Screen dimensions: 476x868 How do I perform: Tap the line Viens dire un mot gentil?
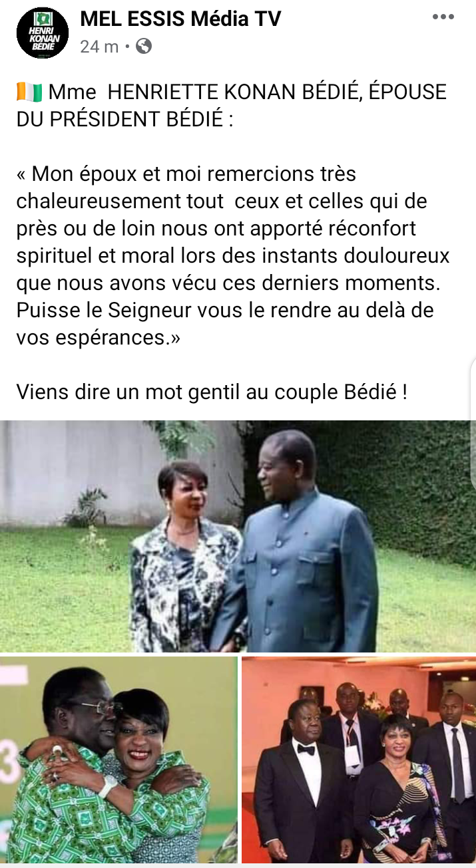(212, 392)
